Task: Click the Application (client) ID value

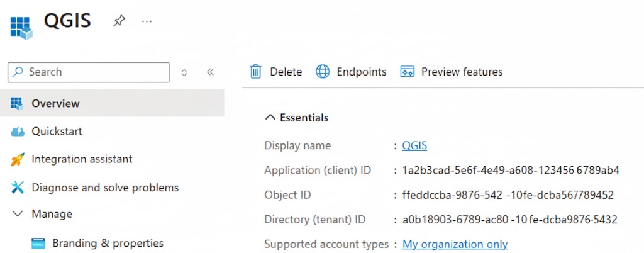Action: (x=511, y=171)
